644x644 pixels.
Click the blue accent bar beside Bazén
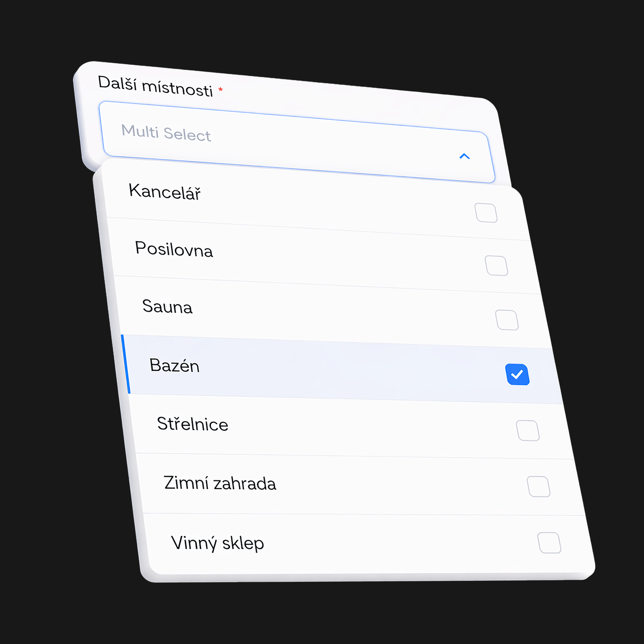[x=125, y=364]
